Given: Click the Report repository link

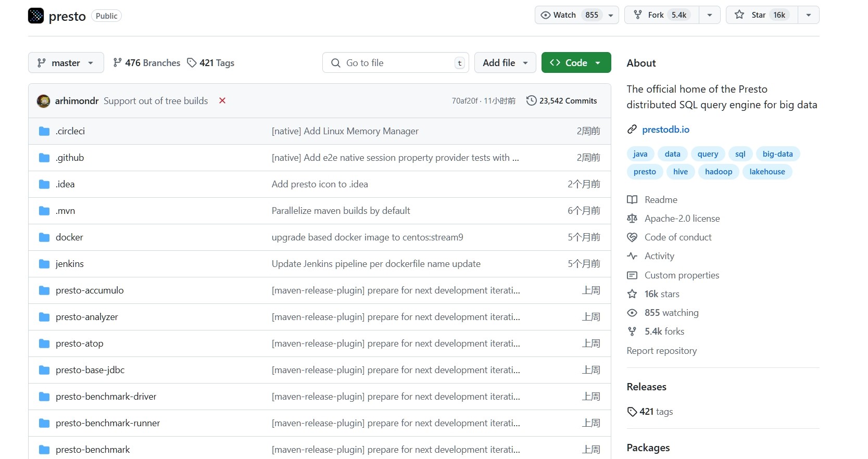Looking at the screenshot, I should tap(661, 351).
